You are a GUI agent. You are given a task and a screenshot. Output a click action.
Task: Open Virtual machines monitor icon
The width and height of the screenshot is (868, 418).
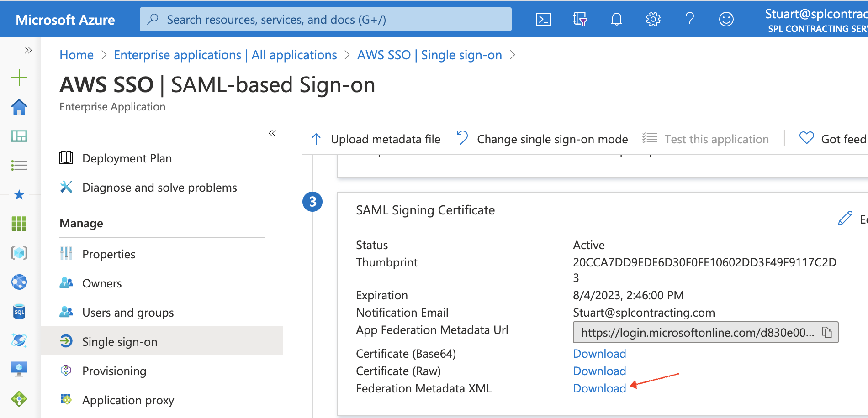19,369
